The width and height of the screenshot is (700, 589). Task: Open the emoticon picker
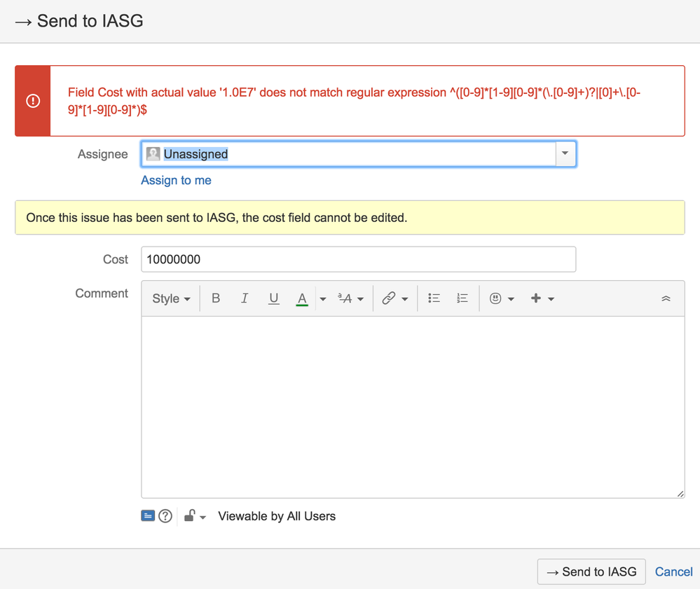tap(501, 298)
